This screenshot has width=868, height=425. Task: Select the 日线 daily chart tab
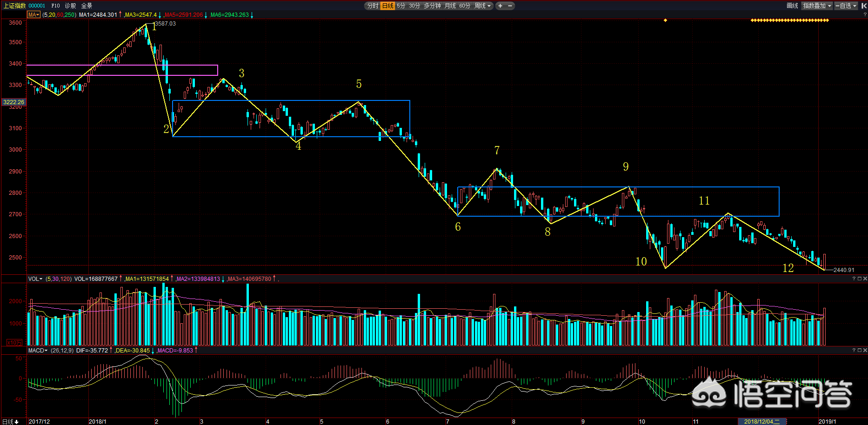tap(387, 6)
